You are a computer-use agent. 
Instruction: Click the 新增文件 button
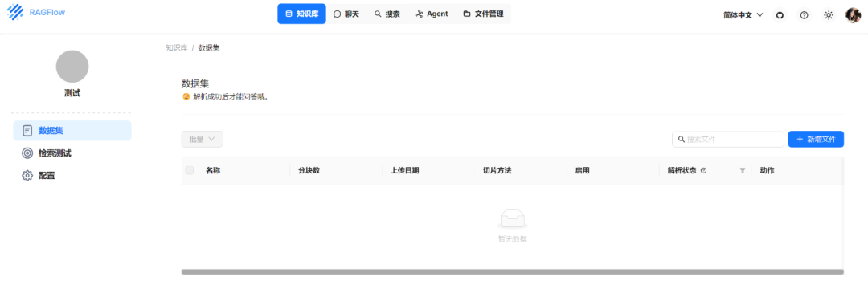tap(816, 140)
